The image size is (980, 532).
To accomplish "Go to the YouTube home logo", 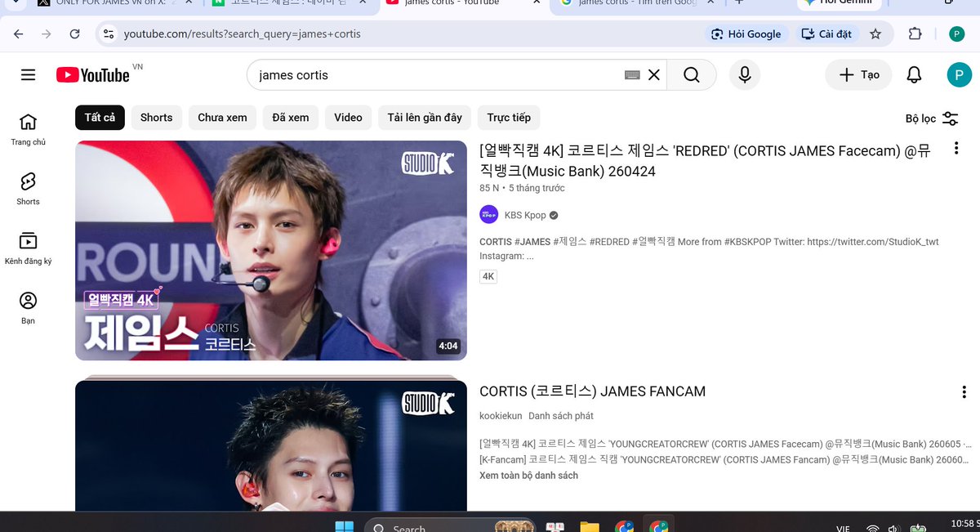I will click(x=93, y=75).
